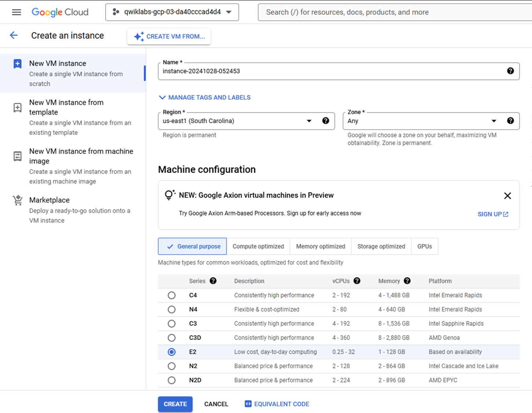Click the Region help question mark

(x=325, y=121)
